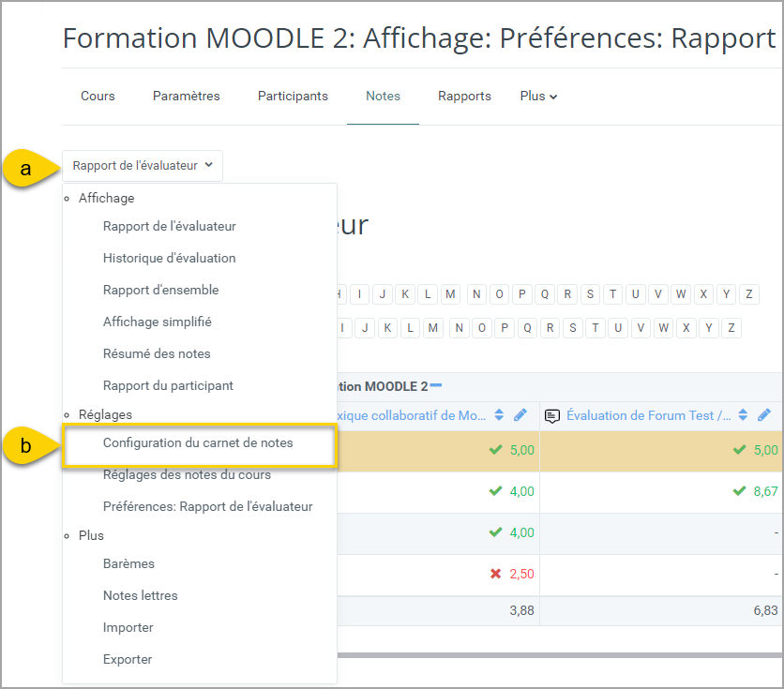
Task: Open the Évaluation de Forum Test link
Action: pos(649,415)
